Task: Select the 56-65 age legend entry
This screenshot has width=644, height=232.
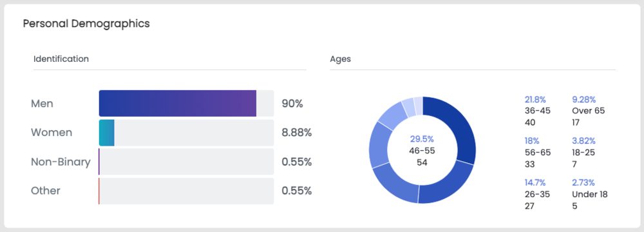Action: pyautogui.click(x=538, y=153)
